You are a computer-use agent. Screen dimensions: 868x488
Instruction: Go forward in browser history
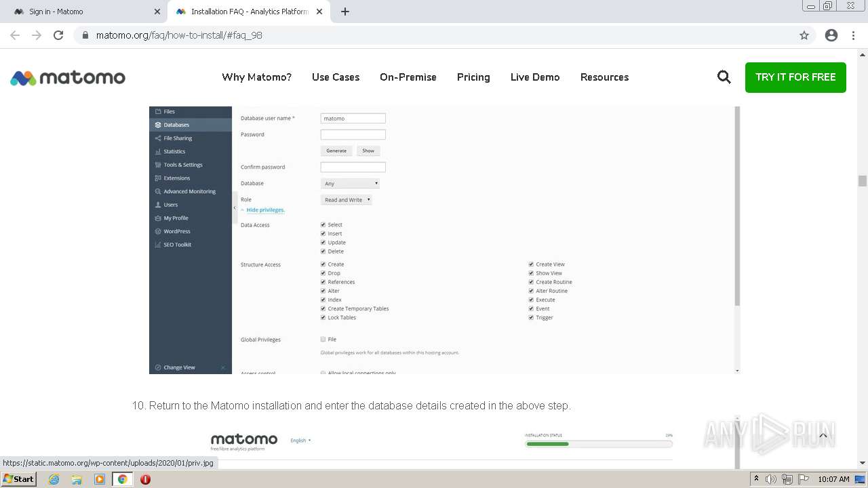pos(37,35)
